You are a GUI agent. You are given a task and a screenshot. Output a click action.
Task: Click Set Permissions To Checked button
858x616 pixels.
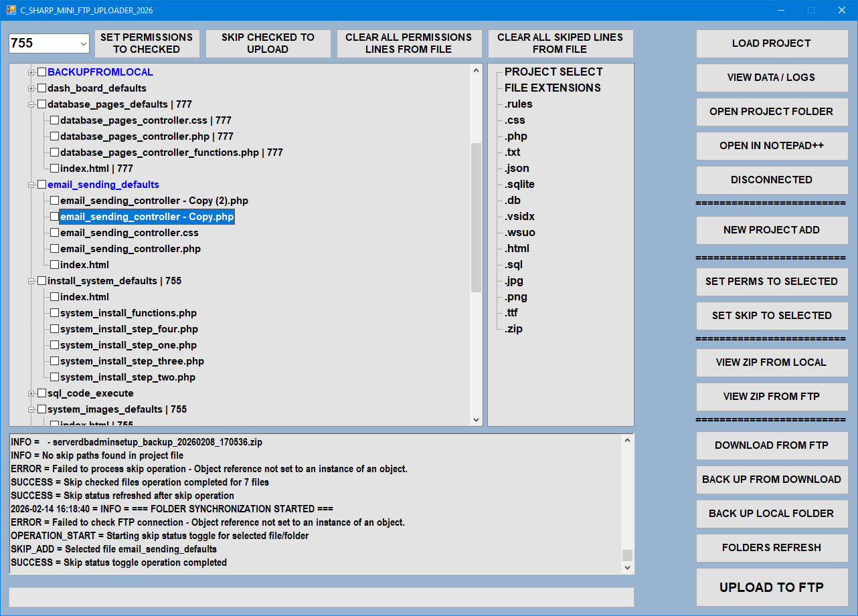pos(147,43)
